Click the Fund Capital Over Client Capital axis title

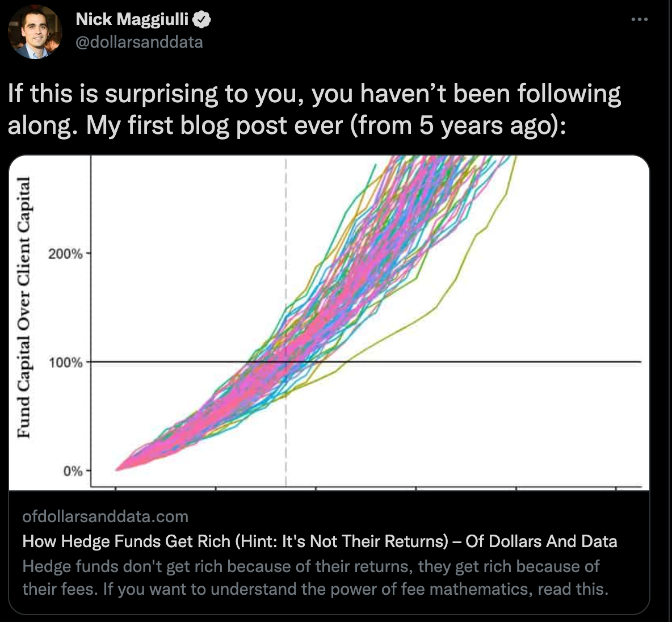tap(24, 308)
